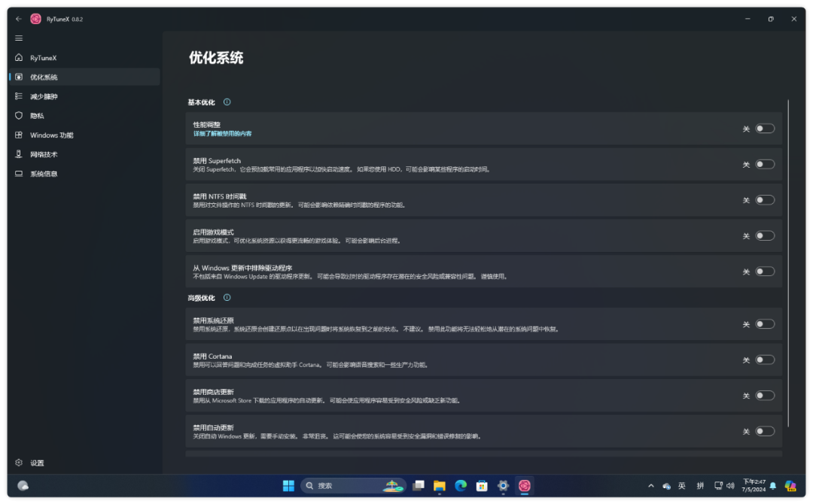Click the network tray icon
Viewport: 813px width, 504px height.
pos(718,486)
